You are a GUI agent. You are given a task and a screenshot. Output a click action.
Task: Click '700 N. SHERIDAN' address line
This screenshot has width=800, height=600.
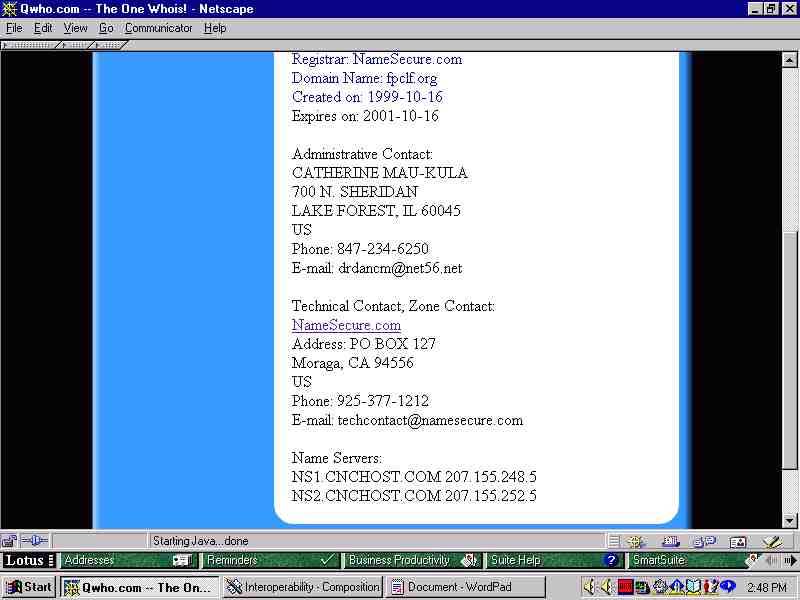(x=355, y=192)
